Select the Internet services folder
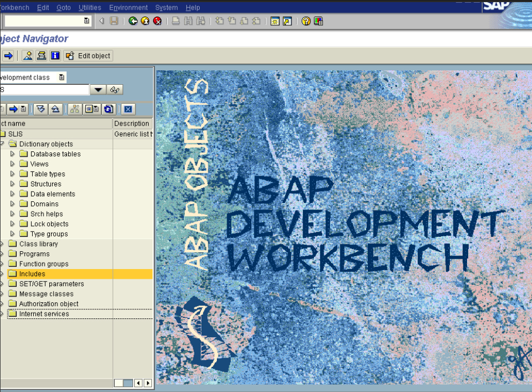Screen dimensions: 532x392 (x=44, y=314)
